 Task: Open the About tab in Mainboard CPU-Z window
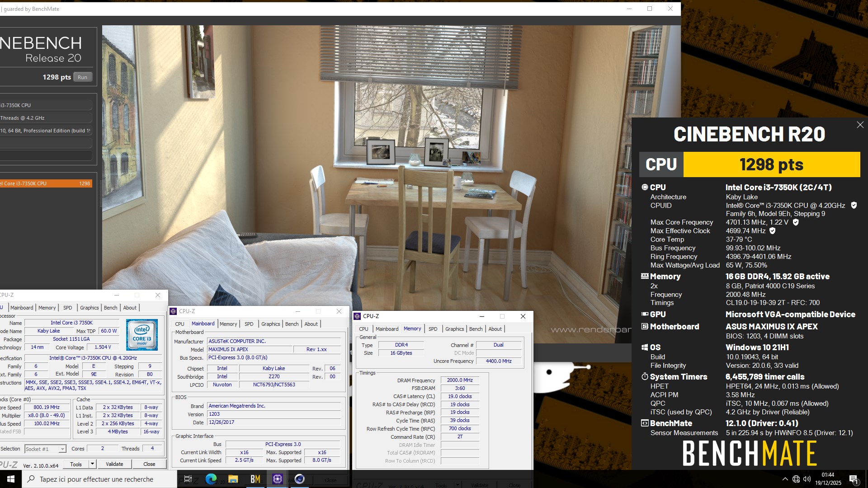coord(311,324)
